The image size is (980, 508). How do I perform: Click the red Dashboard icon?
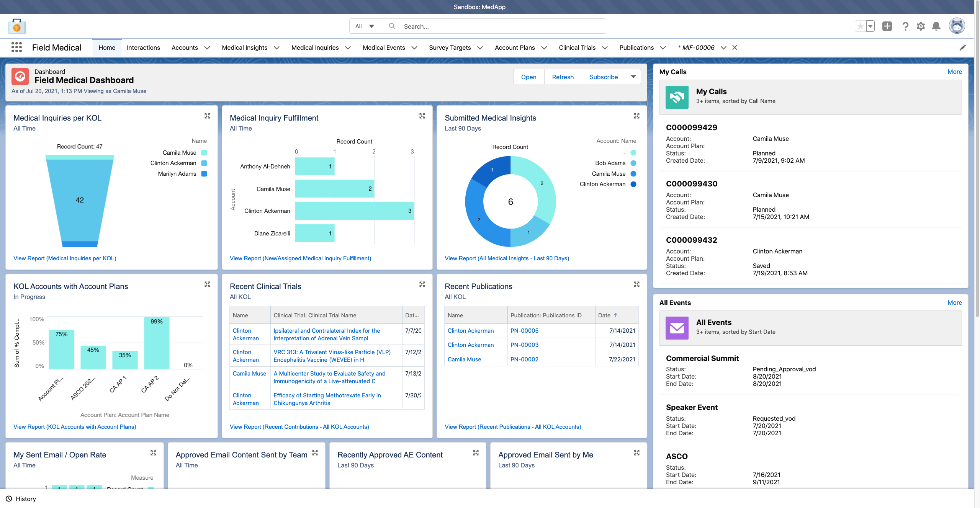tap(20, 76)
